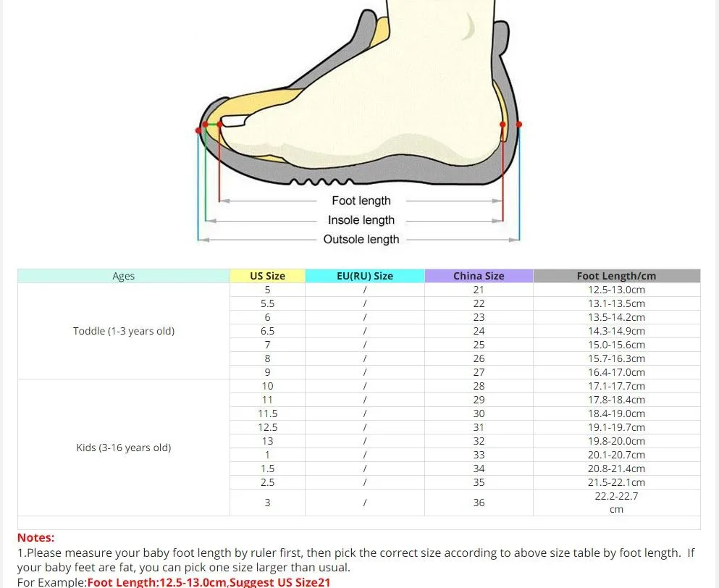Image resolution: width=719 pixels, height=588 pixels.
Task: Click China Size '26' cell
Action: (x=479, y=358)
